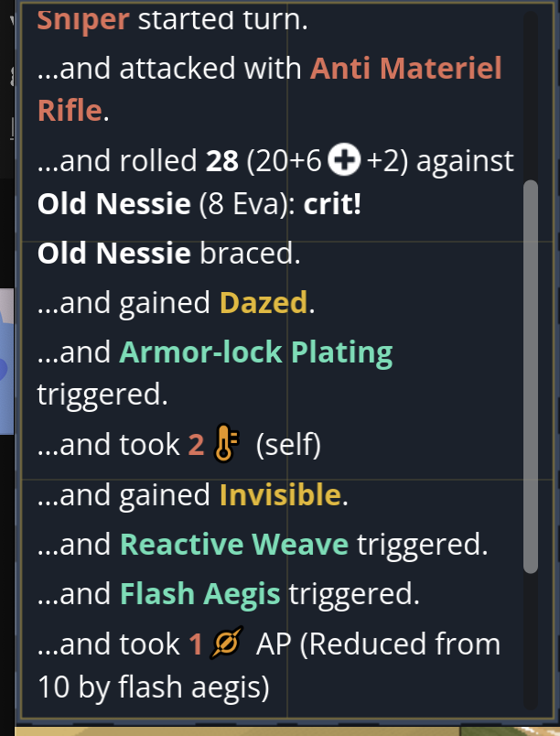Image resolution: width=560 pixels, height=736 pixels.
Task: Click the heat thermometer icon
Action: [x=224, y=446]
